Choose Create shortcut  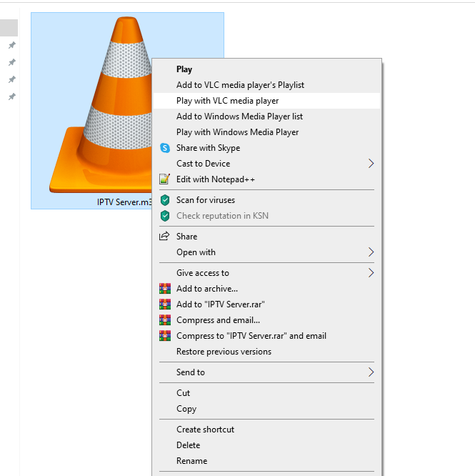pyautogui.click(x=266, y=430)
